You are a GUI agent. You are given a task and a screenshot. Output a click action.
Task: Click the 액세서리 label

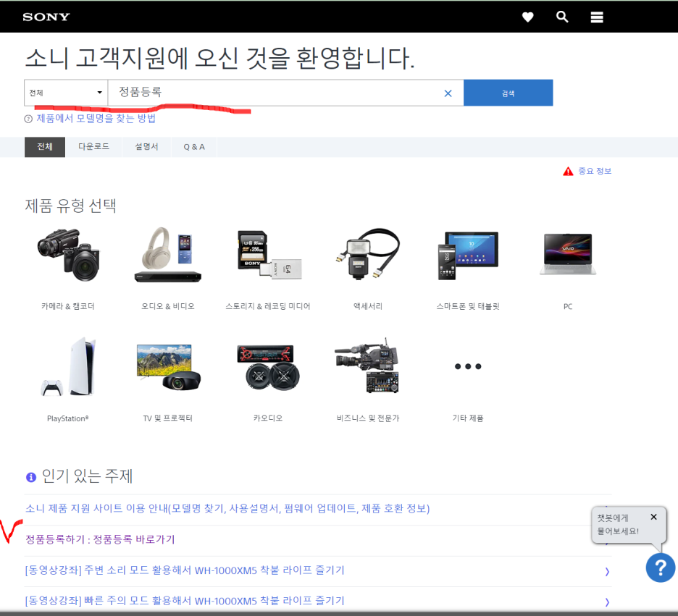(368, 306)
